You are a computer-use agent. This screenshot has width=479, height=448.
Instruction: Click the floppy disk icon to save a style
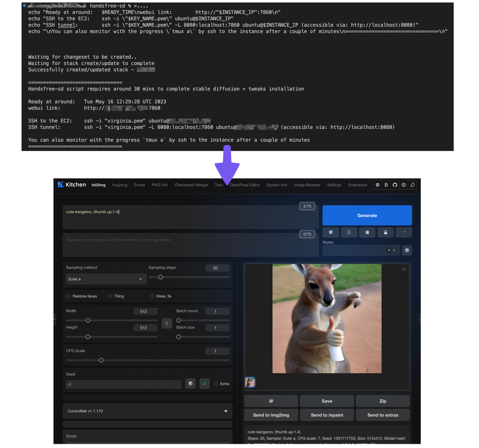(385, 232)
